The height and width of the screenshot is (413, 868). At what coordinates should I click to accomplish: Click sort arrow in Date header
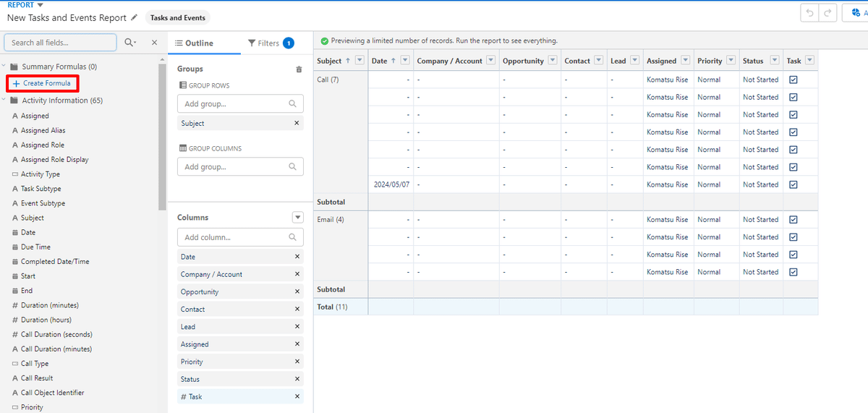coord(393,61)
